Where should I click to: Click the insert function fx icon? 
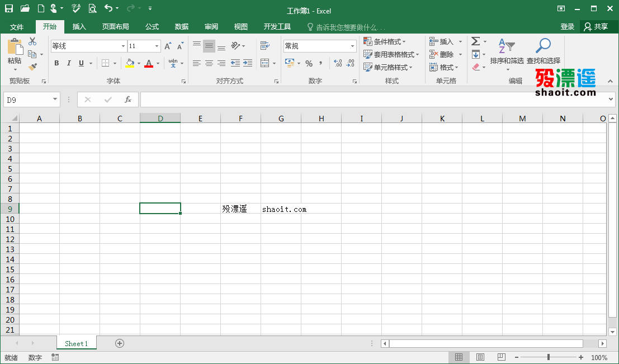point(128,100)
